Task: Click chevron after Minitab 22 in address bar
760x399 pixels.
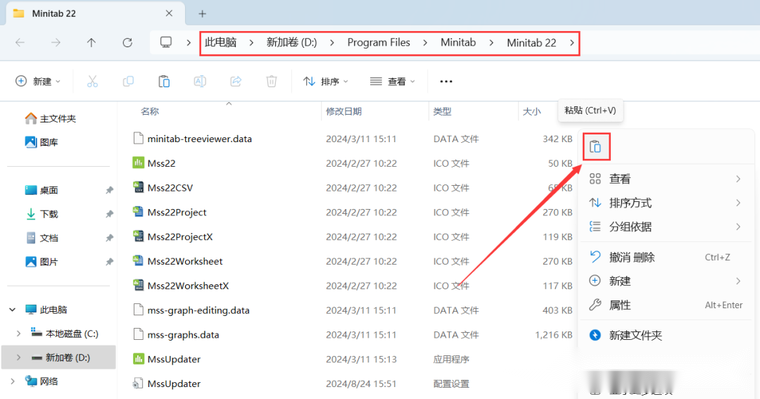Action: tap(572, 43)
